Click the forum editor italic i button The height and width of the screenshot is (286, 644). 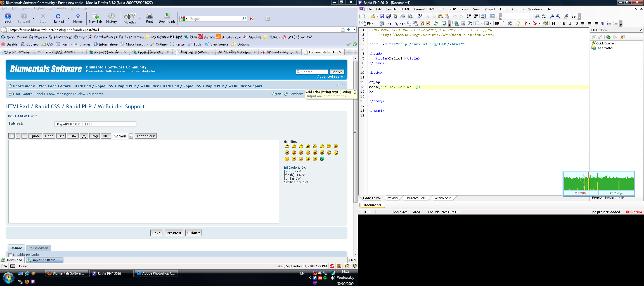(x=18, y=136)
